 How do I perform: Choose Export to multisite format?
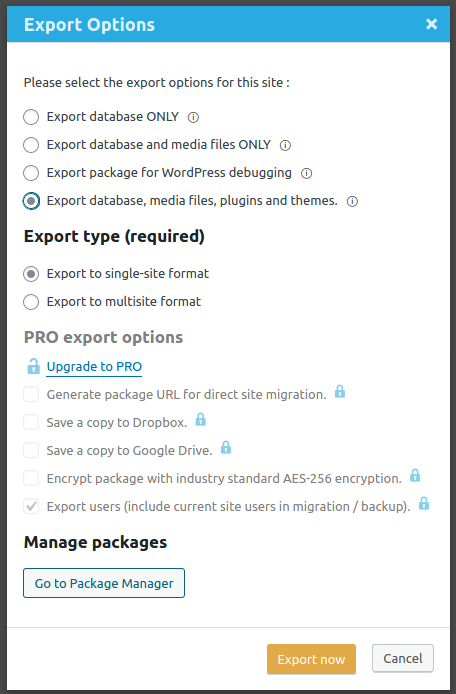[31, 302]
